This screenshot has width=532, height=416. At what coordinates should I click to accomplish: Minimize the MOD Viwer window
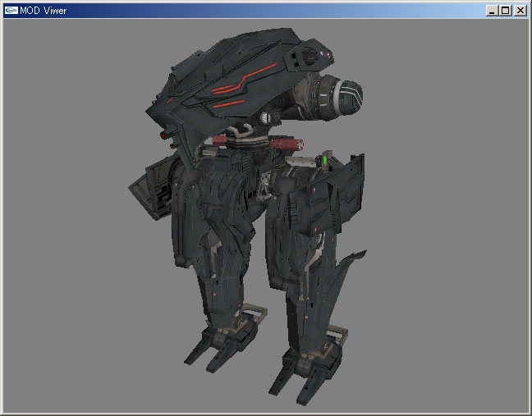(x=492, y=11)
